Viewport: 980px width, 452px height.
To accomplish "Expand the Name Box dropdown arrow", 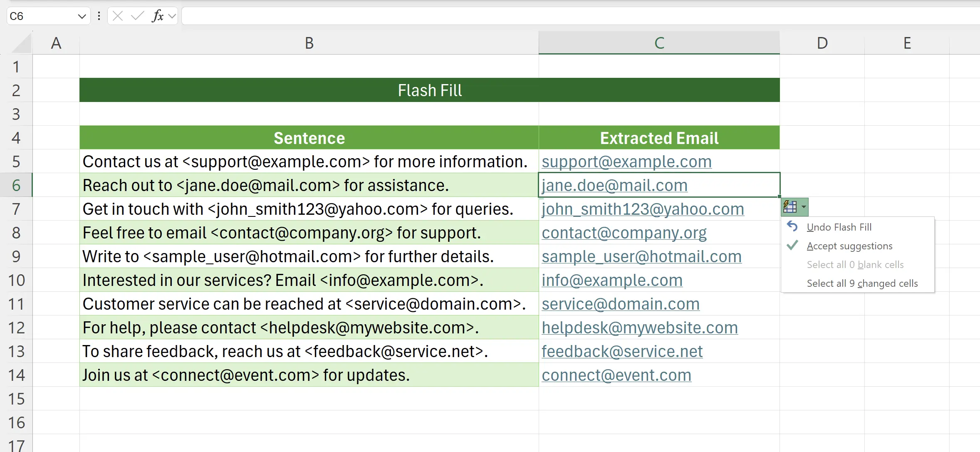I will (x=82, y=16).
